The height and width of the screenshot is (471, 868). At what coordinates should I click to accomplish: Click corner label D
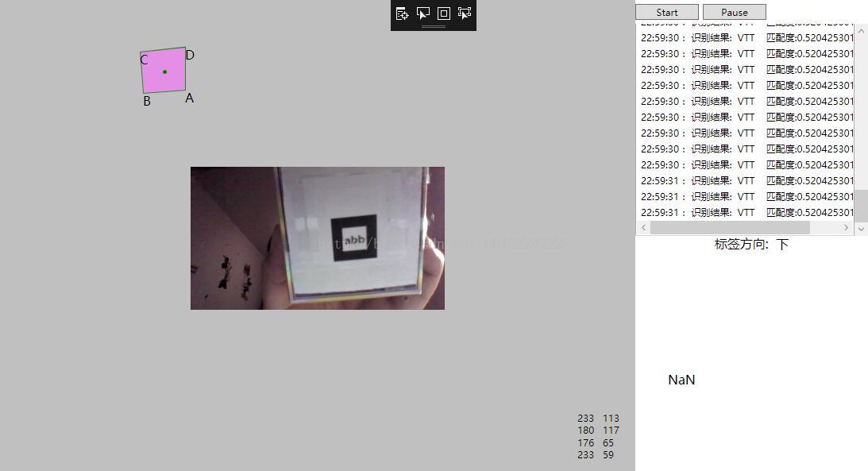pyautogui.click(x=190, y=55)
